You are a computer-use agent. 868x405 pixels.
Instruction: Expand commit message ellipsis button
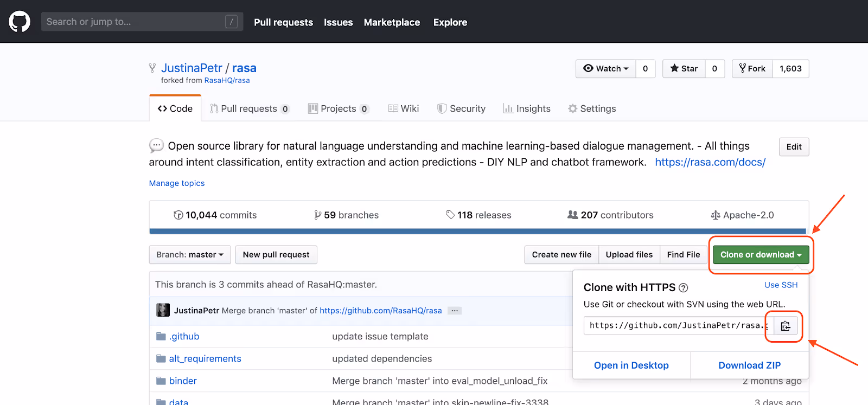click(x=455, y=311)
